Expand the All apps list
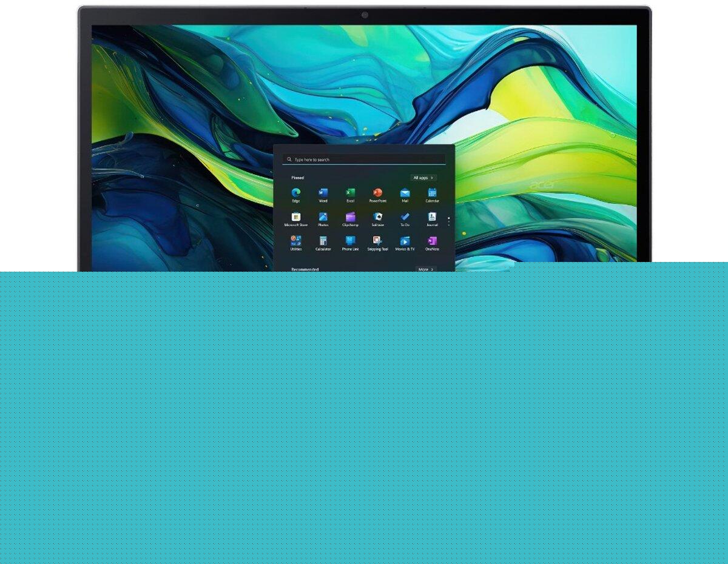The width and height of the screenshot is (728, 564). (x=423, y=178)
